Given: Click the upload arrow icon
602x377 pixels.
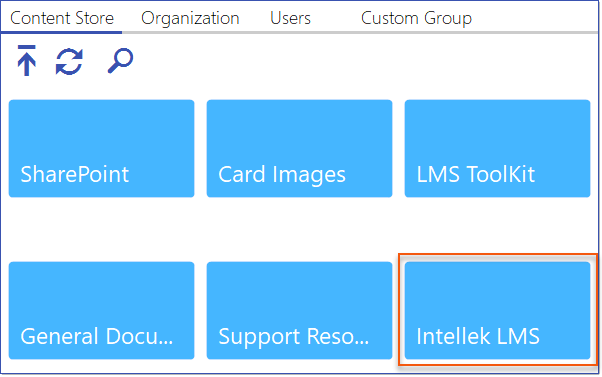Looking at the screenshot, I should pyautogui.click(x=26, y=61).
